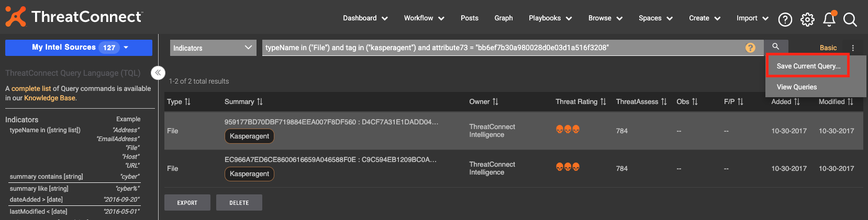
Task: Open the settings gear icon
Action: 807,19
